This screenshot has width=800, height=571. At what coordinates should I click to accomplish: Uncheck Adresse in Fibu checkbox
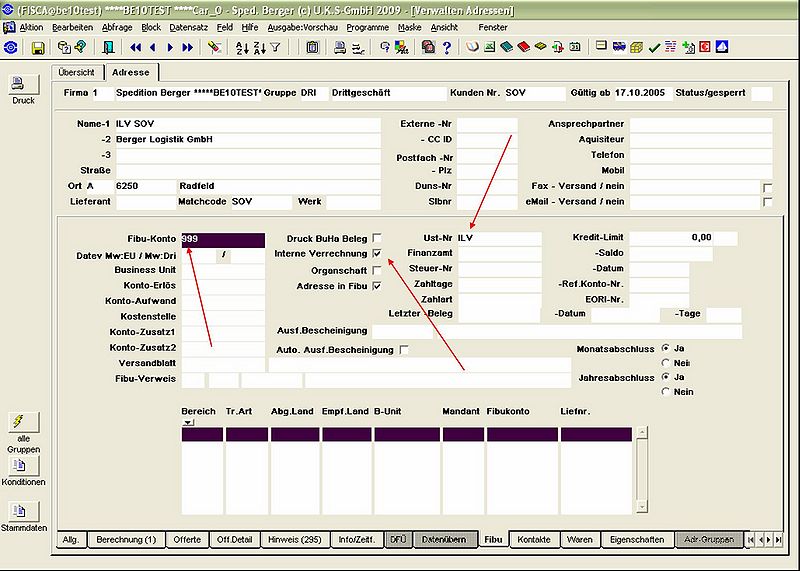pos(377,286)
